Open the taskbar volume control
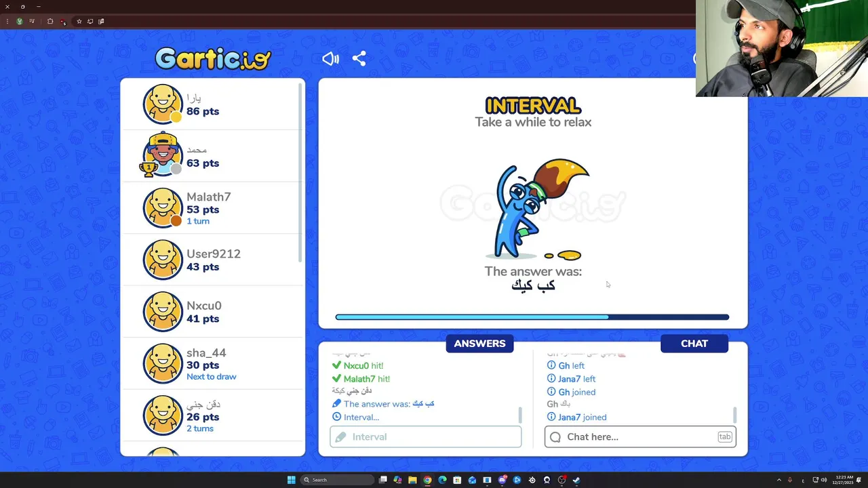The width and height of the screenshot is (868, 488). (824, 480)
